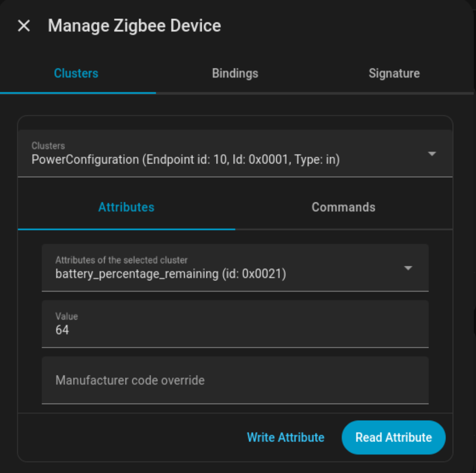The height and width of the screenshot is (473, 476).
Task: Show the Commands sub-tab
Action: (343, 208)
